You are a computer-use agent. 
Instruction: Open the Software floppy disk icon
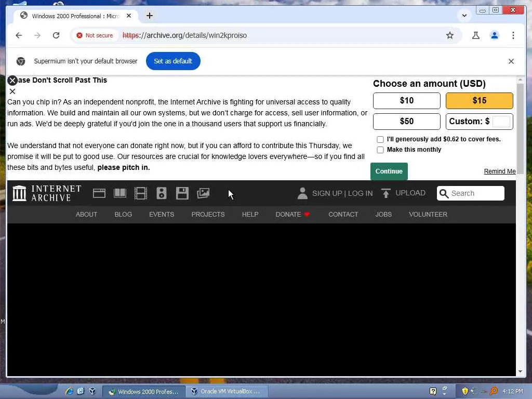pos(182,193)
